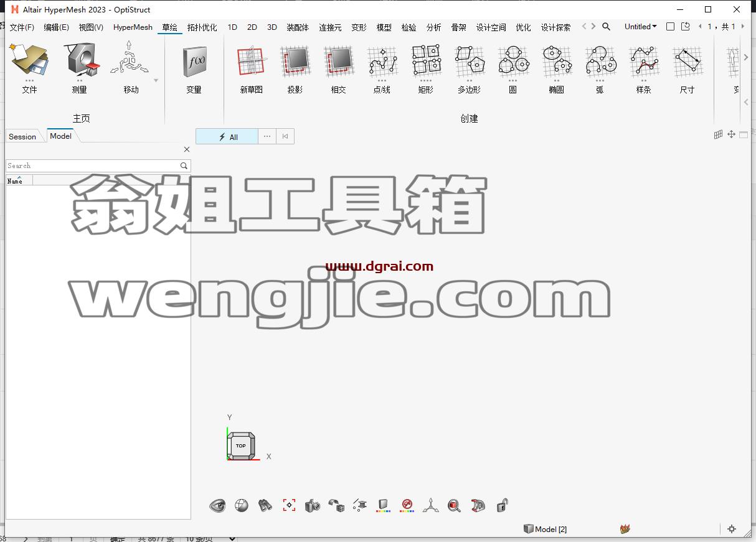Toggle the square checkbox beside Untitled

[670, 27]
